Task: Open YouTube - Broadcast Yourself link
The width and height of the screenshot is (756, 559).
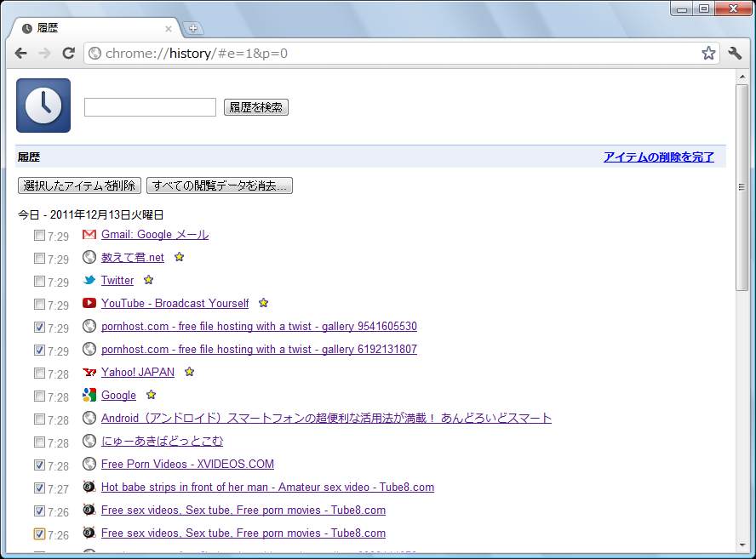Action: click(175, 303)
